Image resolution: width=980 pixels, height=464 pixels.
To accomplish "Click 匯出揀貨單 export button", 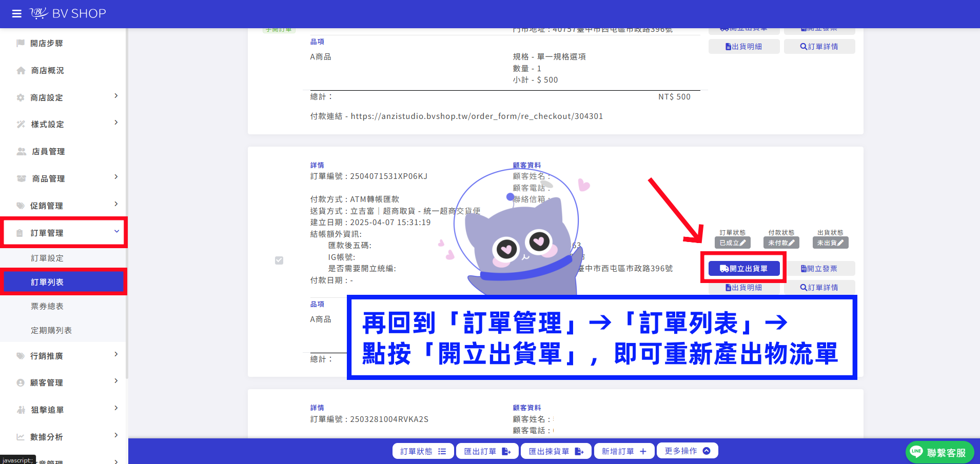I will pyautogui.click(x=556, y=451).
